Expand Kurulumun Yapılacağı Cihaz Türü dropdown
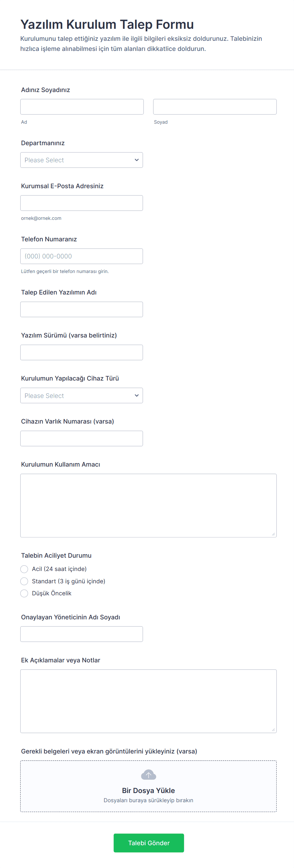The height and width of the screenshot is (868, 294). (x=81, y=396)
